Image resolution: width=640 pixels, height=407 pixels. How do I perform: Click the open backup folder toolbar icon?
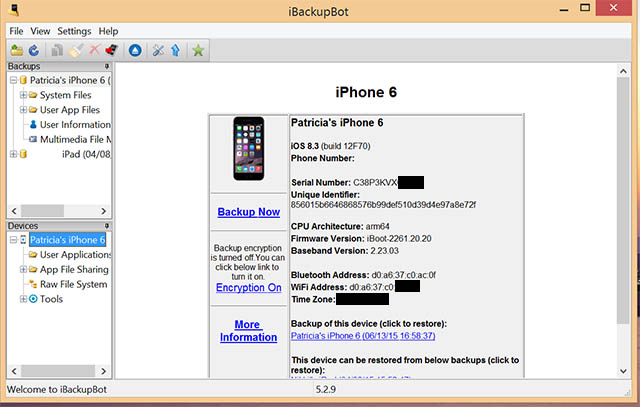(x=15, y=50)
